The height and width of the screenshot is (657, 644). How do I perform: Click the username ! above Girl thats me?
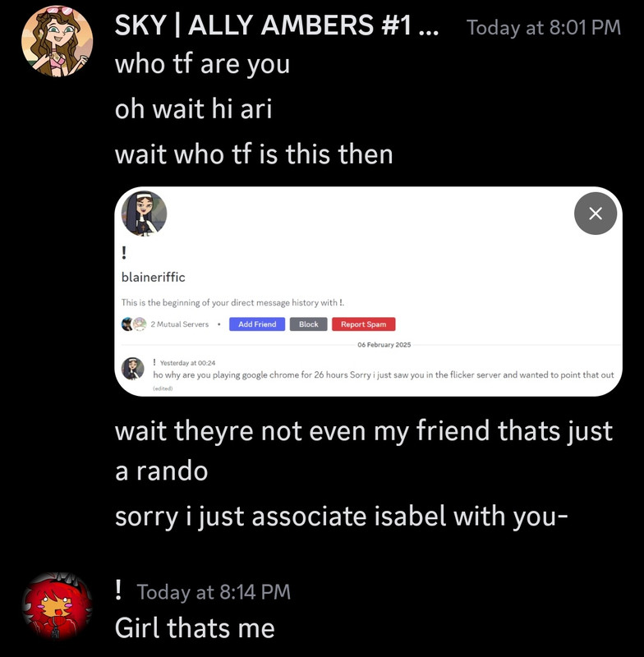coord(118,590)
